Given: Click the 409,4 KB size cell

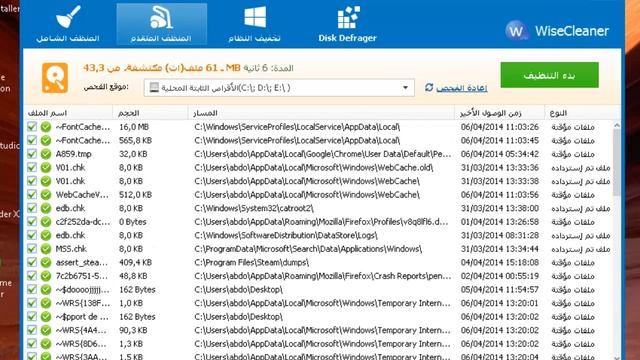Looking at the screenshot, I should click(x=135, y=262).
